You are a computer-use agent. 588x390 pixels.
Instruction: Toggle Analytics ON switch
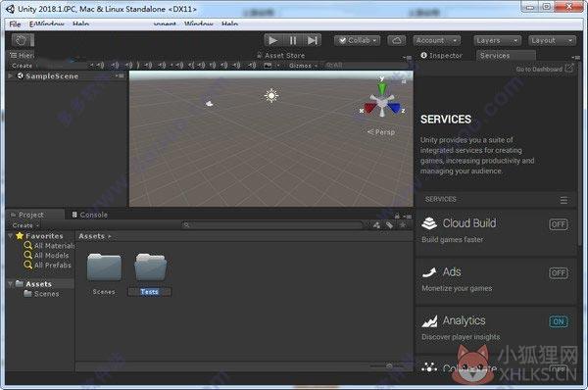[559, 321]
